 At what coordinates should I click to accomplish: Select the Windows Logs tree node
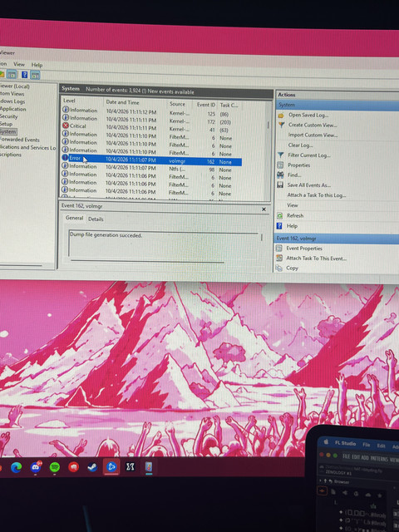(12, 101)
